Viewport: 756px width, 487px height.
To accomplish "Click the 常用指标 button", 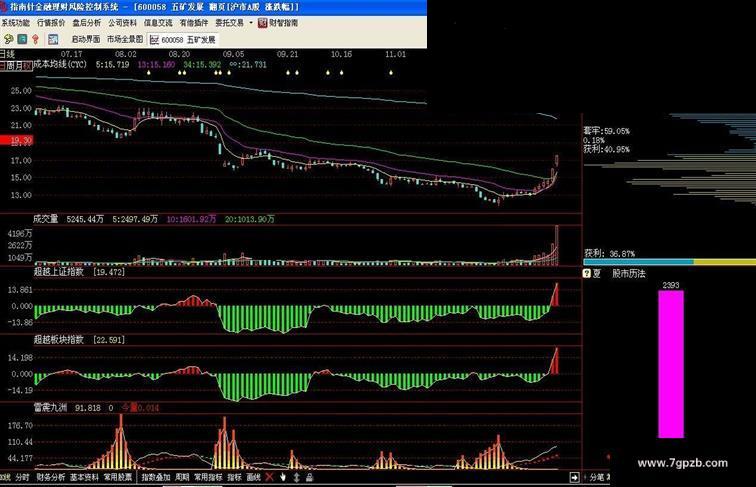I will coord(208,477).
